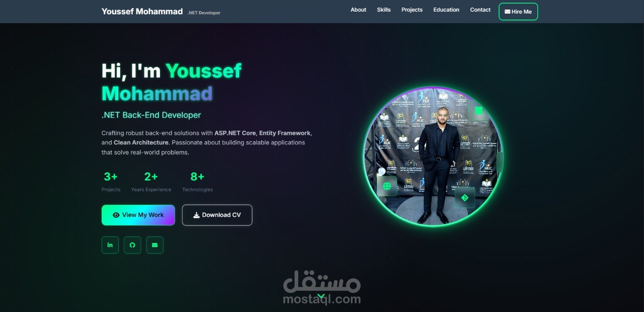Click the 8+ Technologies statistic
This screenshot has width=644, height=312.
pos(197,182)
